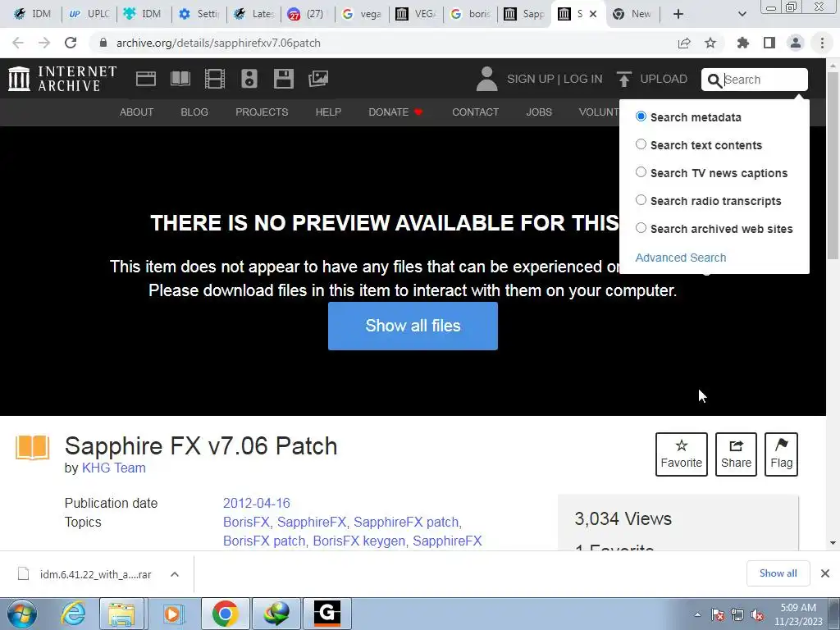
Task: Open the DONATE menu item
Action: (395, 112)
